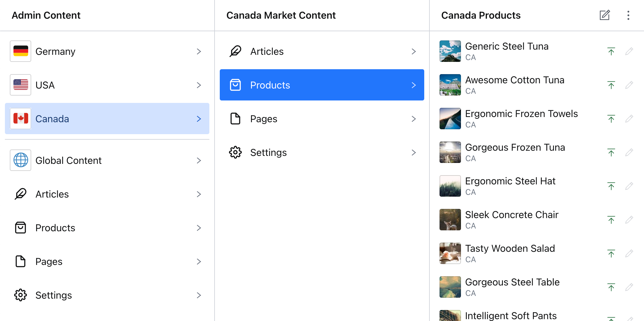The width and height of the screenshot is (644, 321).
Task: Click pencil edit icon for Tasty Wooden Salad
Action: (x=629, y=254)
